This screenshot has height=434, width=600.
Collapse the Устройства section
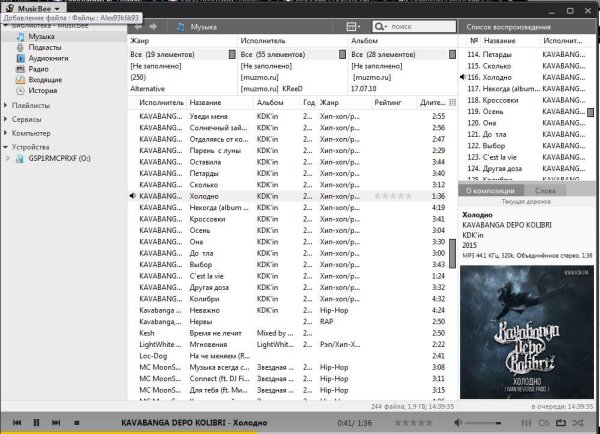pos(5,147)
